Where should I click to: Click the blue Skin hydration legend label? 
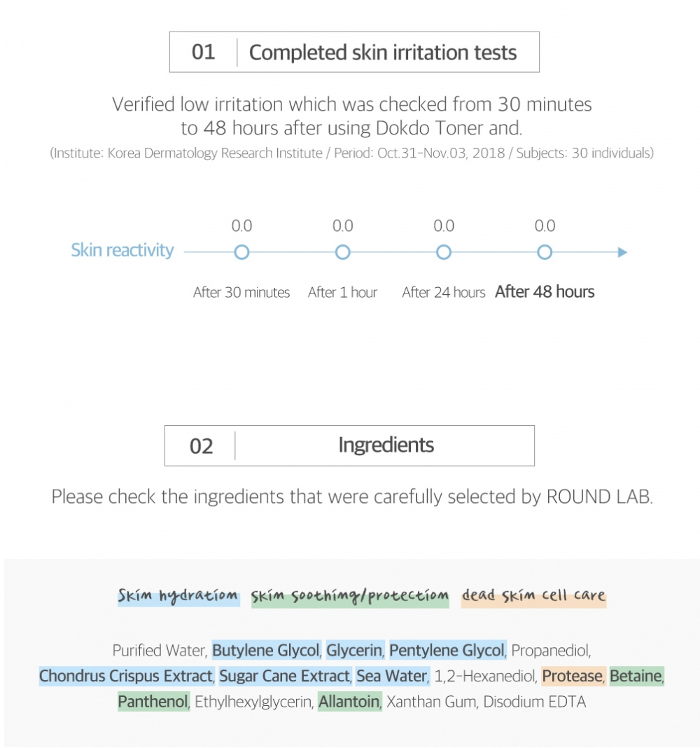178,596
